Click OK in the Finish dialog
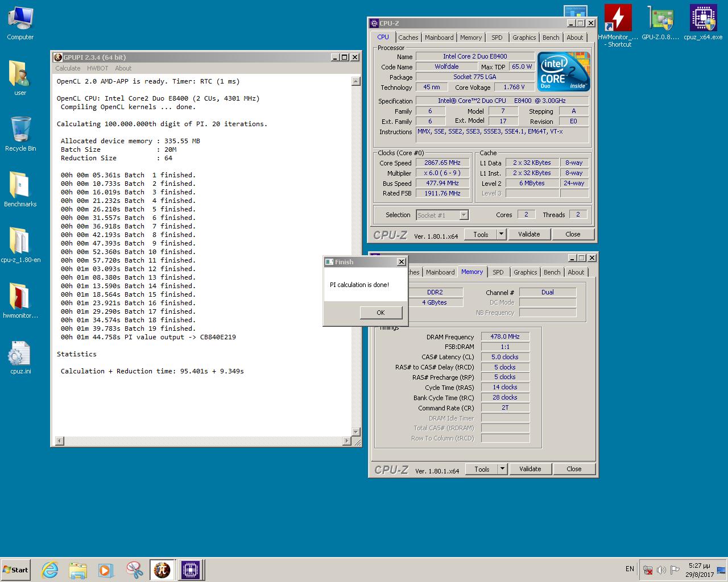The width and height of the screenshot is (728, 582). coord(381,313)
